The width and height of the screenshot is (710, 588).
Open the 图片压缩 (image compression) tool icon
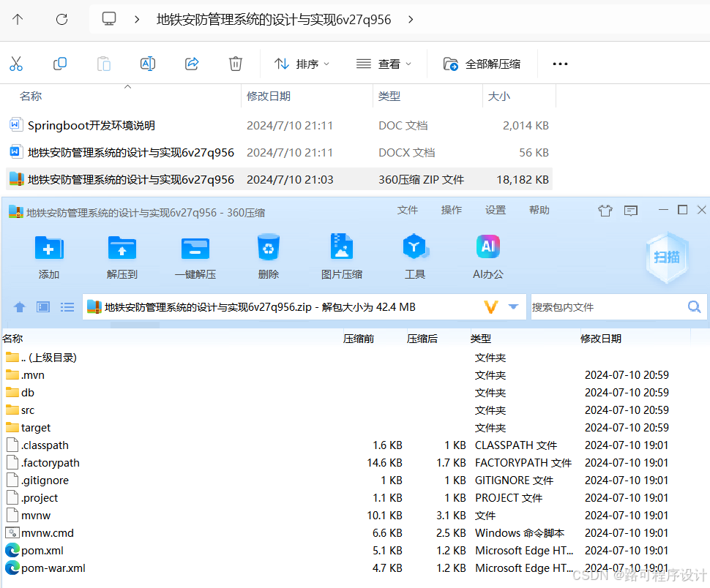(x=341, y=256)
